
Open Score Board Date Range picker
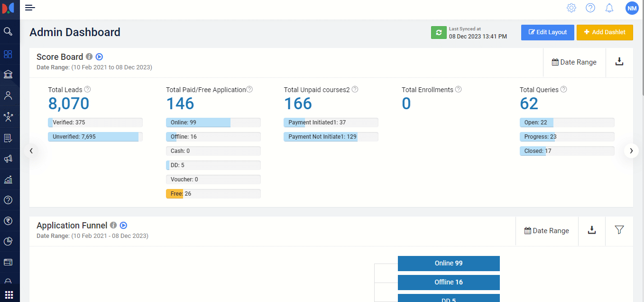tap(574, 62)
